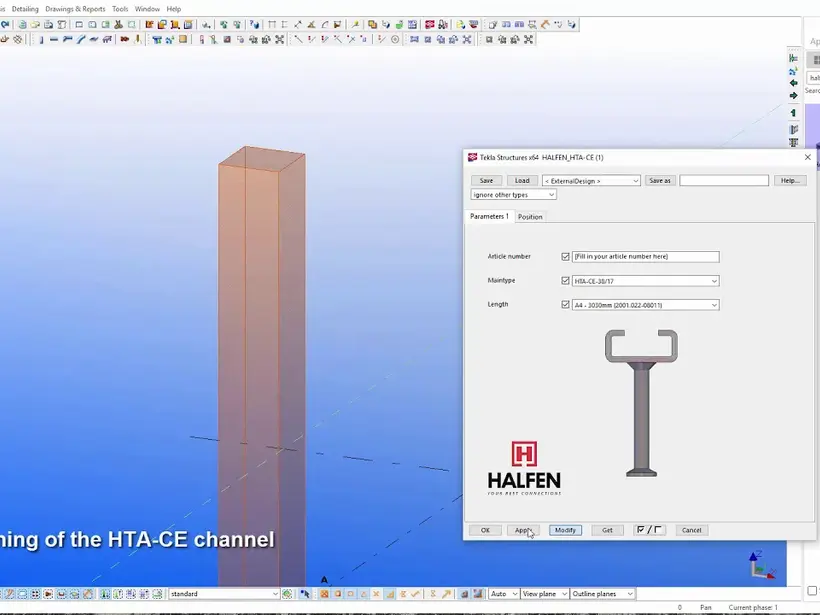Open the ignore other types dropdown
Image resolution: width=820 pixels, height=615 pixels.
513,195
